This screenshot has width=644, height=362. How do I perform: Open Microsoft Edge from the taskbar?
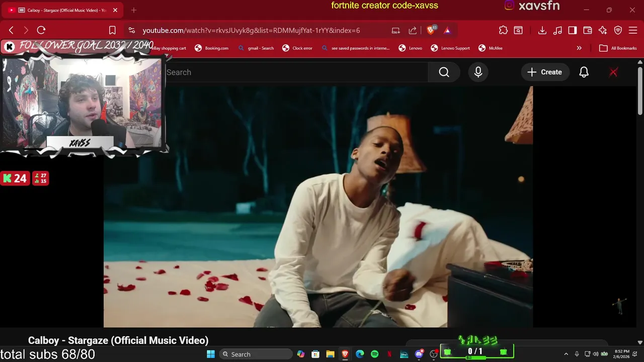(x=360, y=354)
